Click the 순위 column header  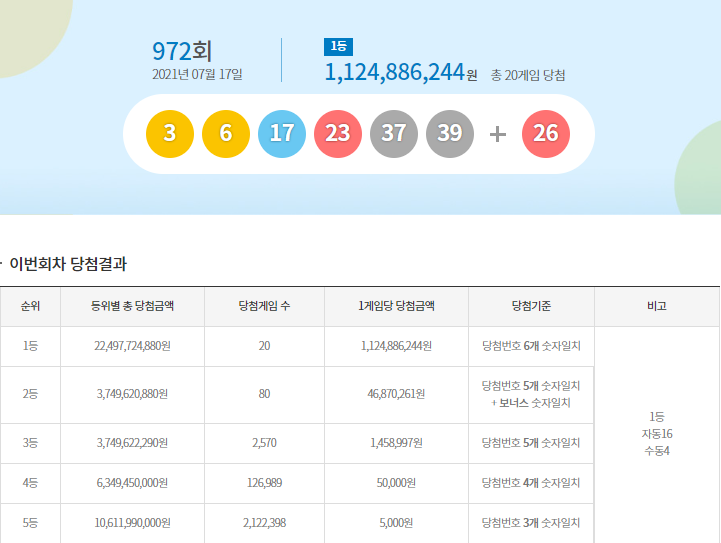(x=30, y=306)
